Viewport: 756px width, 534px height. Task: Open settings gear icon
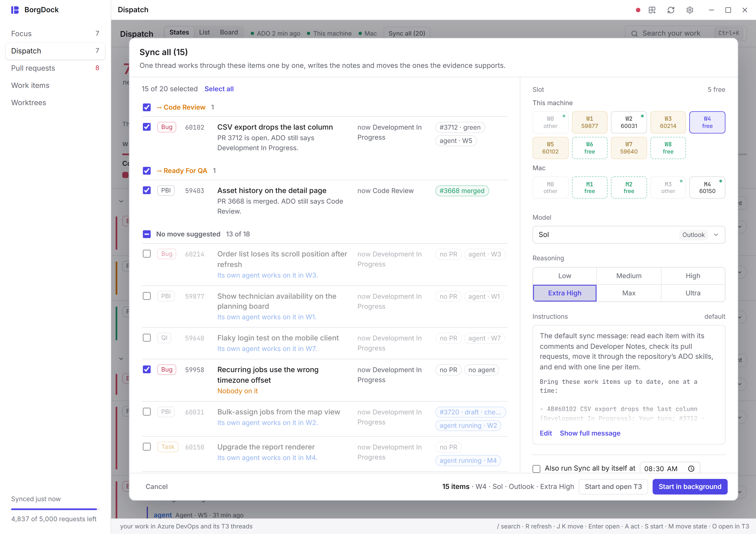point(690,10)
